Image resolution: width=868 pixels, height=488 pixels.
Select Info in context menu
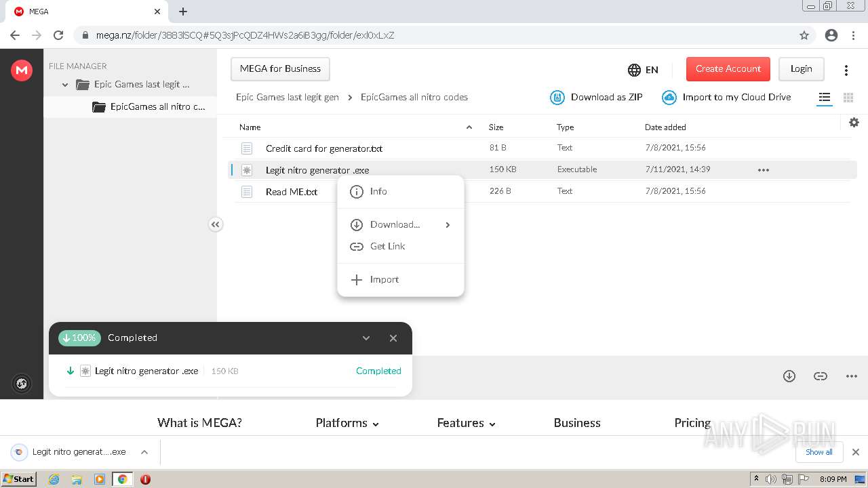[x=400, y=192]
